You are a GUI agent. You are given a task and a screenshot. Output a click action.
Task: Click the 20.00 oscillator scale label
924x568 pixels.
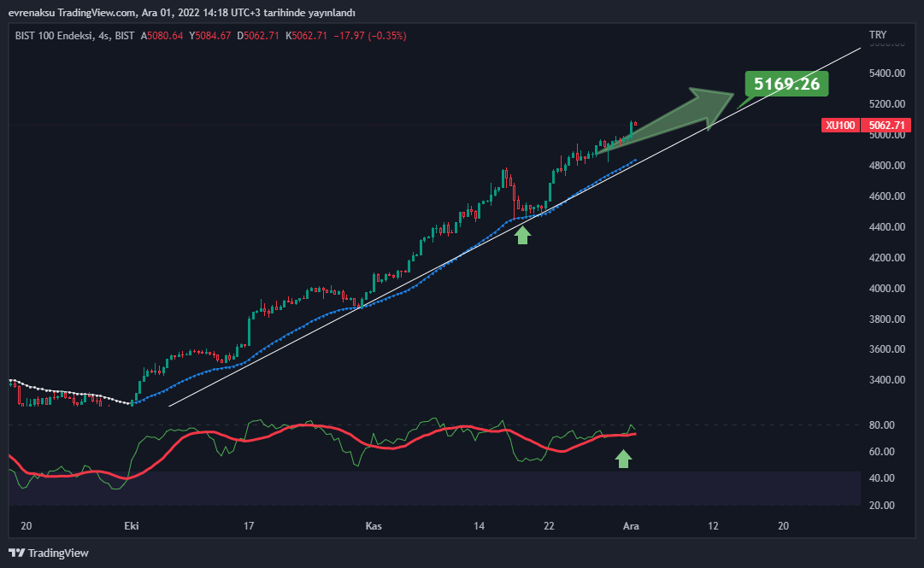pos(881,505)
